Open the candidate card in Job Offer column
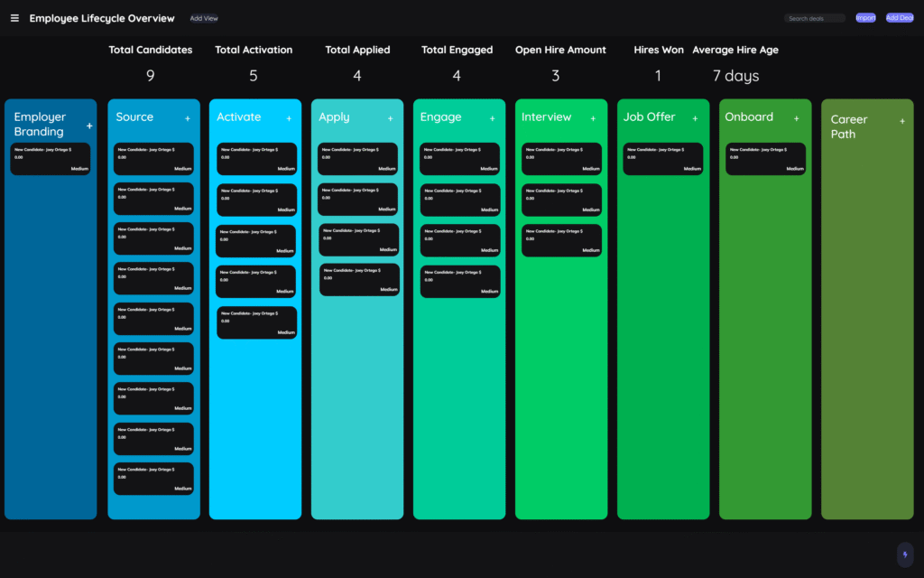 click(x=663, y=158)
